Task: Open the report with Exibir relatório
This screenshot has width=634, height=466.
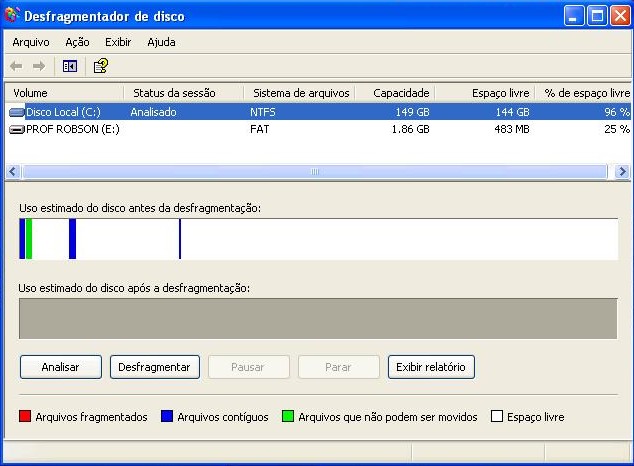Action: tap(431, 367)
